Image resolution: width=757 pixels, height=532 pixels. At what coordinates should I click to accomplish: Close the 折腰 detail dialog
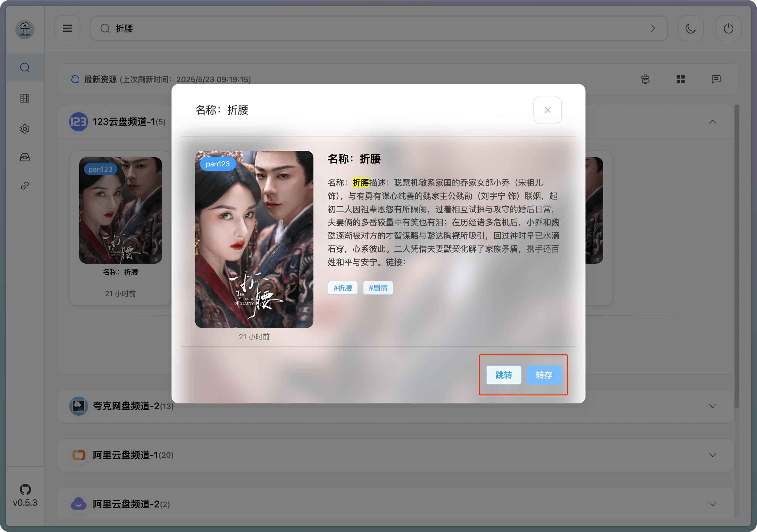click(x=547, y=110)
